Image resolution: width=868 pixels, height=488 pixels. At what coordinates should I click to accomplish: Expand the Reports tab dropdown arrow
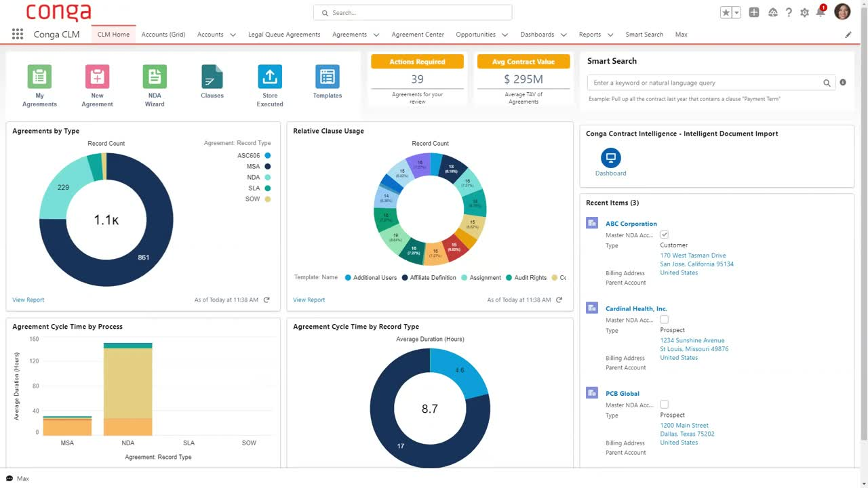(610, 35)
